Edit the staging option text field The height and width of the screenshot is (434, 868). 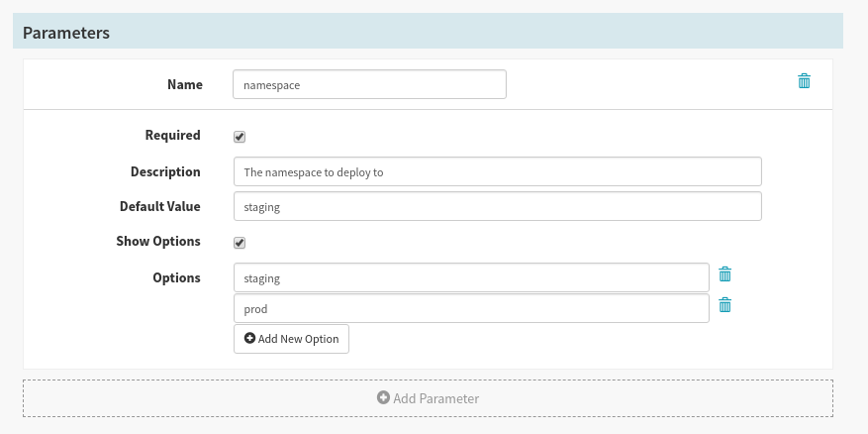pos(471,278)
